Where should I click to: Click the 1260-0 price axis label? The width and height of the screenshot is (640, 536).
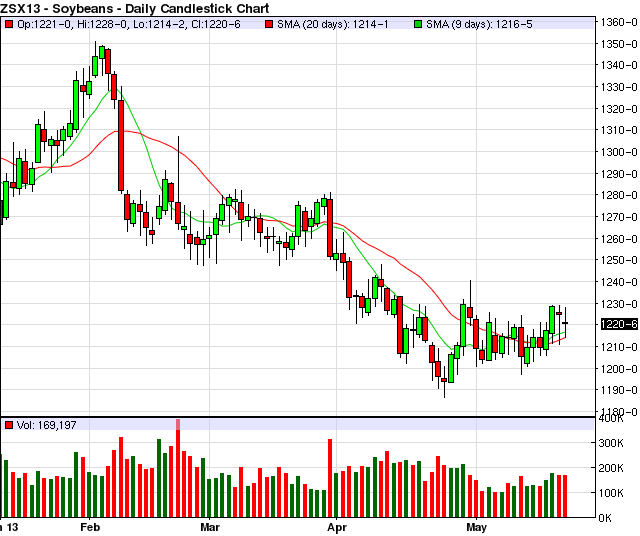click(619, 239)
